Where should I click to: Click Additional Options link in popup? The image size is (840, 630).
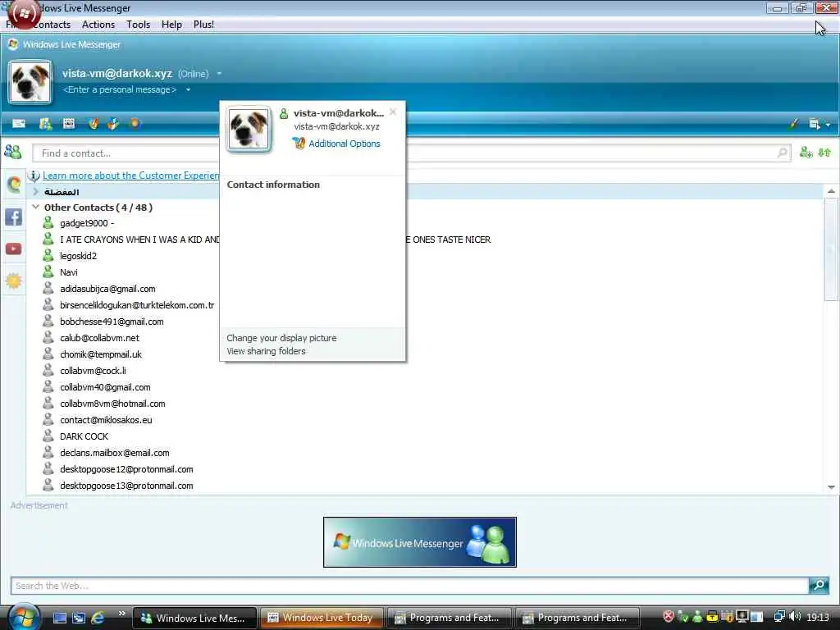344,144
